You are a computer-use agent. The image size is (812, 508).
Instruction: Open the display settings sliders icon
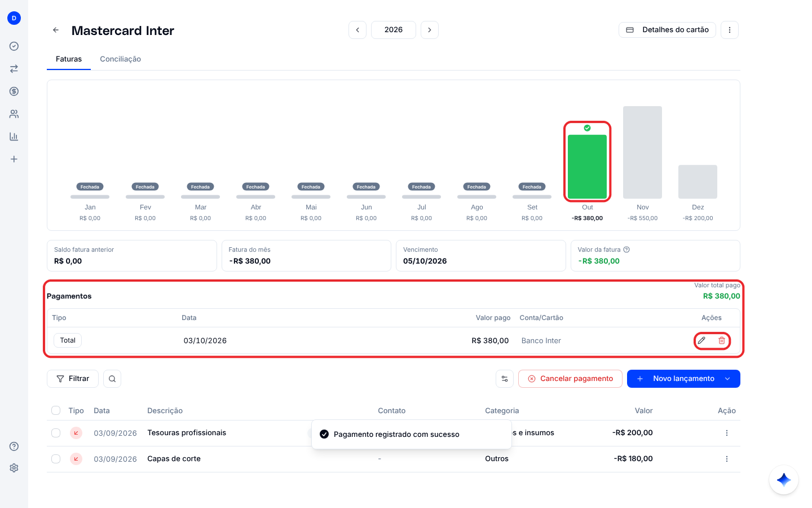click(x=505, y=379)
